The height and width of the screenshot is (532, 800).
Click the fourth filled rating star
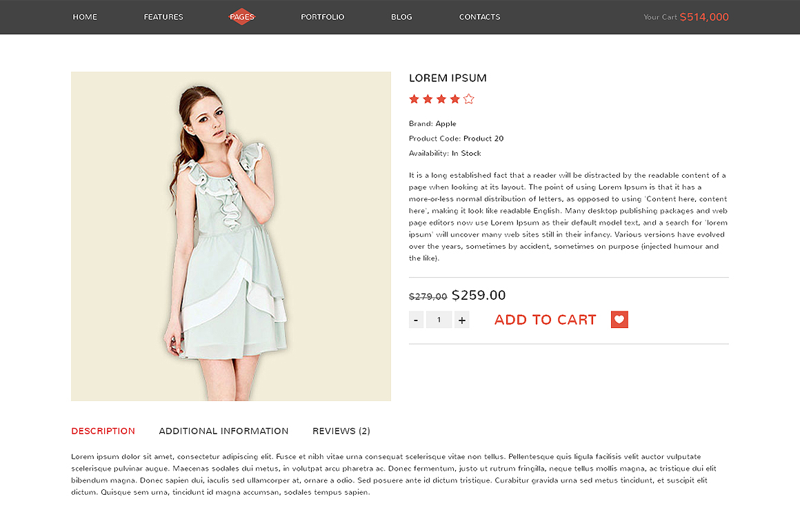click(455, 99)
